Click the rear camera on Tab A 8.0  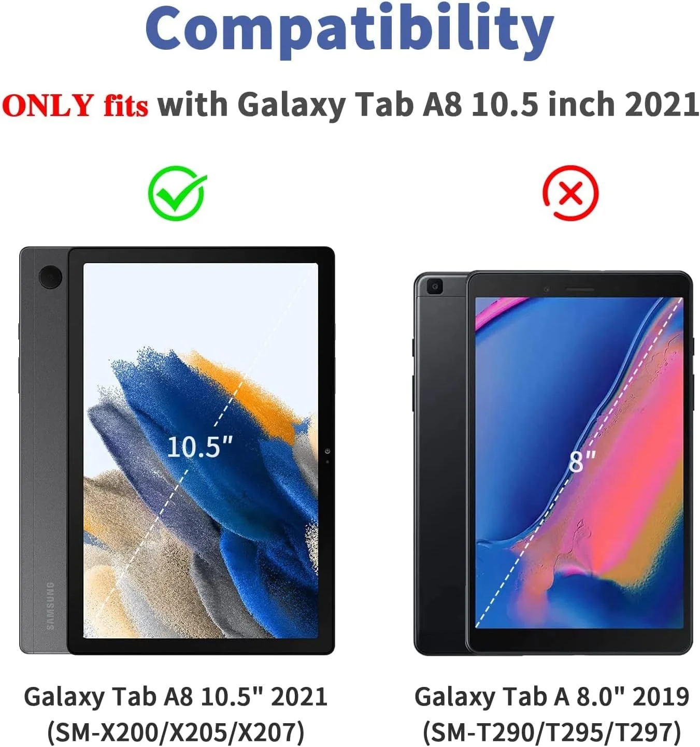coord(434,286)
